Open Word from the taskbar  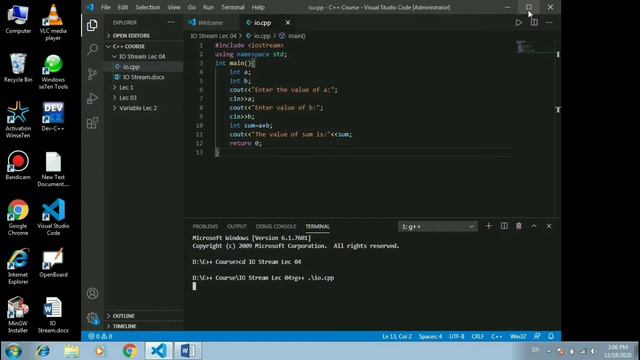pyautogui.click(x=188, y=351)
